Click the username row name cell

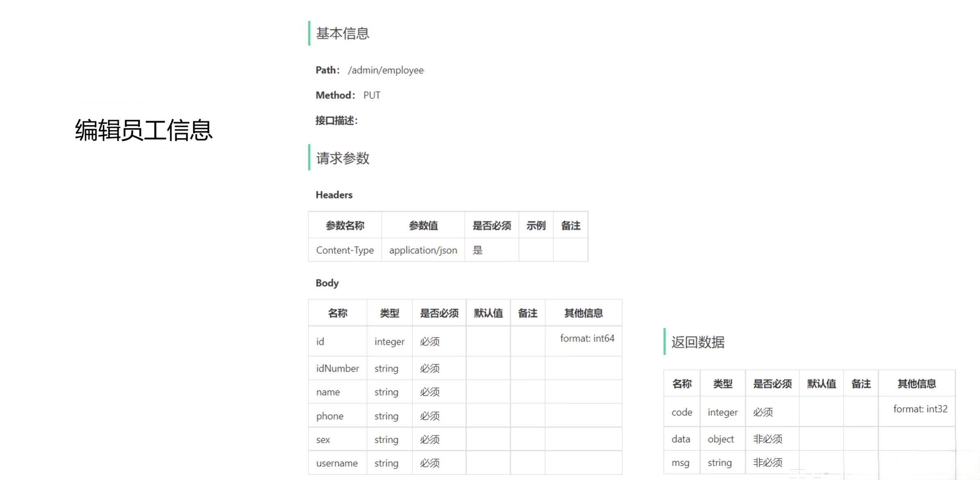coord(337,463)
